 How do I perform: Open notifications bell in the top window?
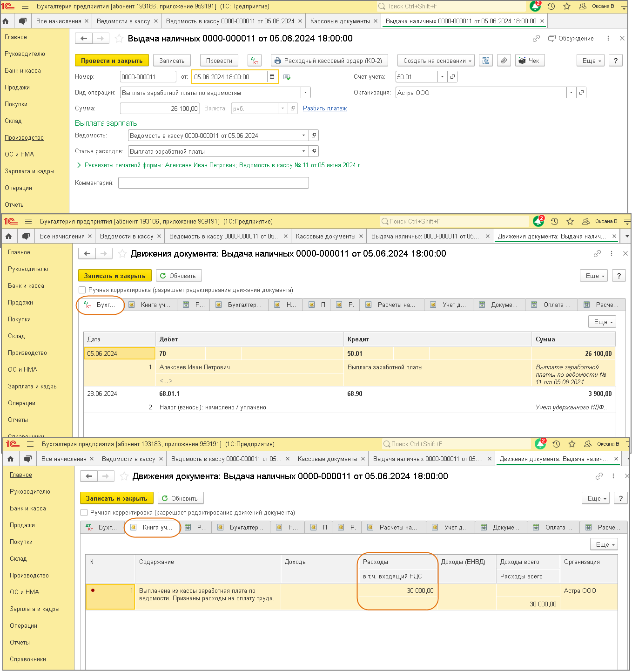[535, 6]
